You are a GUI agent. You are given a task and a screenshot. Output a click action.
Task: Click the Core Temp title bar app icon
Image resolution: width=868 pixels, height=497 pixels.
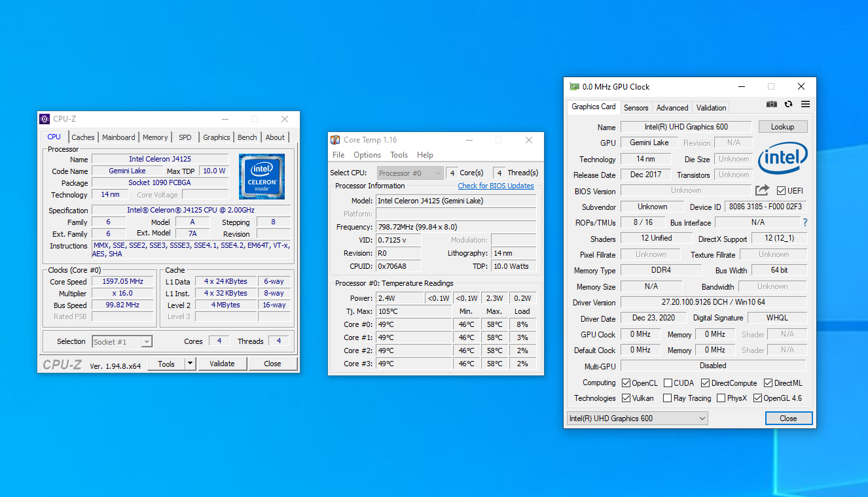[x=335, y=139]
